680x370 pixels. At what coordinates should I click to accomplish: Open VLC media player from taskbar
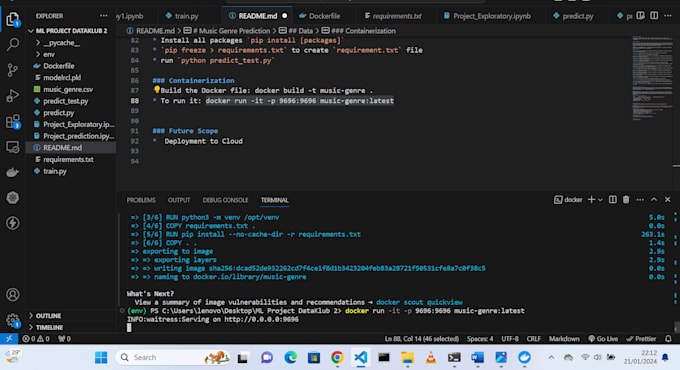pyautogui.click(x=431, y=357)
